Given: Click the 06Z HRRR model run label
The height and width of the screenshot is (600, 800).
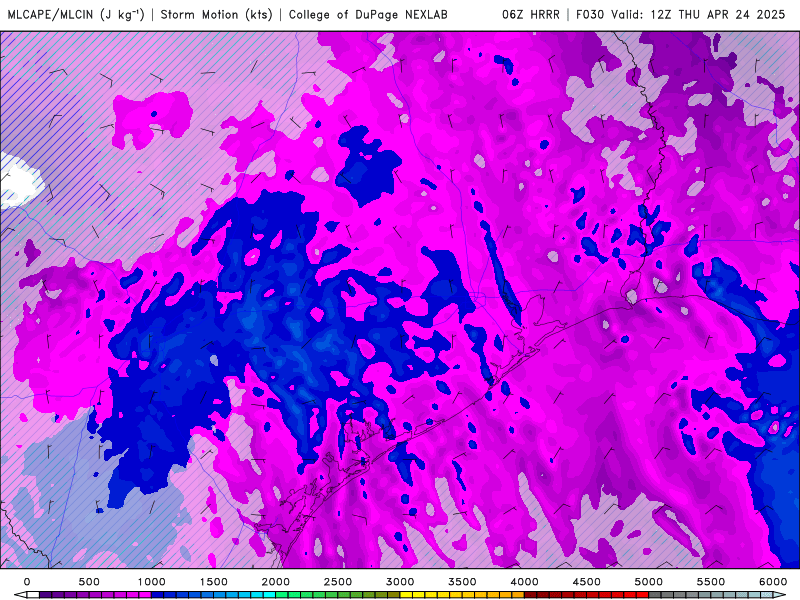Looking at the screenshot, I should (531, 15).
